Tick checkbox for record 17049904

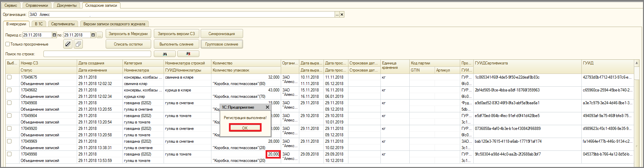9,116
